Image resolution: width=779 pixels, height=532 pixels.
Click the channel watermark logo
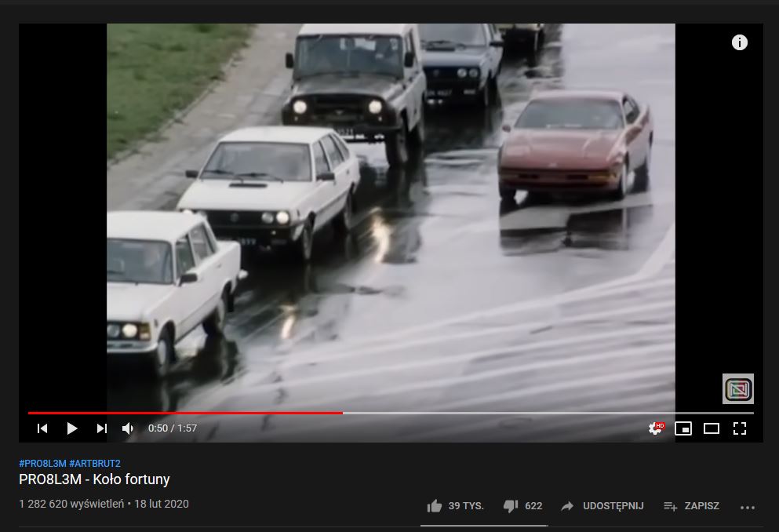pyautogui.click(x=737, y=388)
